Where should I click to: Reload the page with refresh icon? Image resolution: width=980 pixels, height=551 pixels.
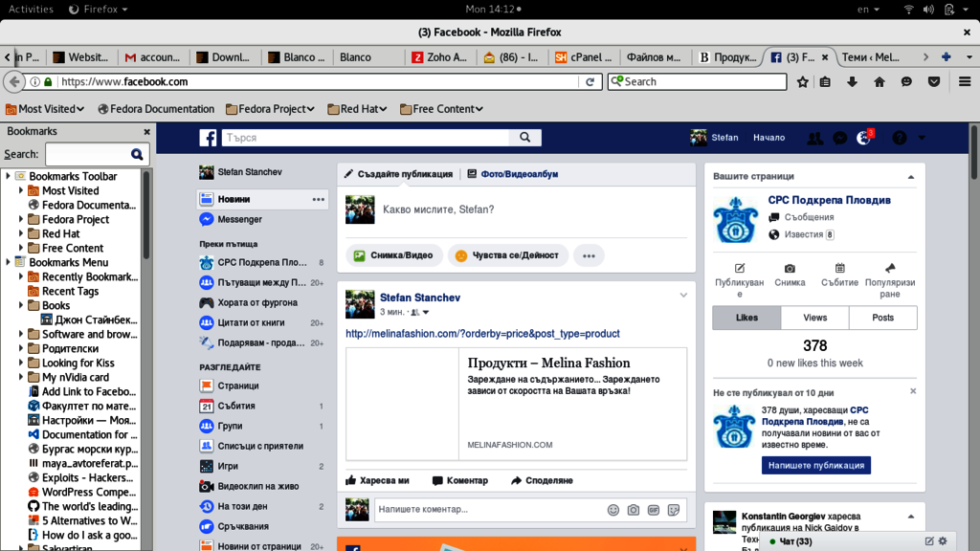click(590, 82)
